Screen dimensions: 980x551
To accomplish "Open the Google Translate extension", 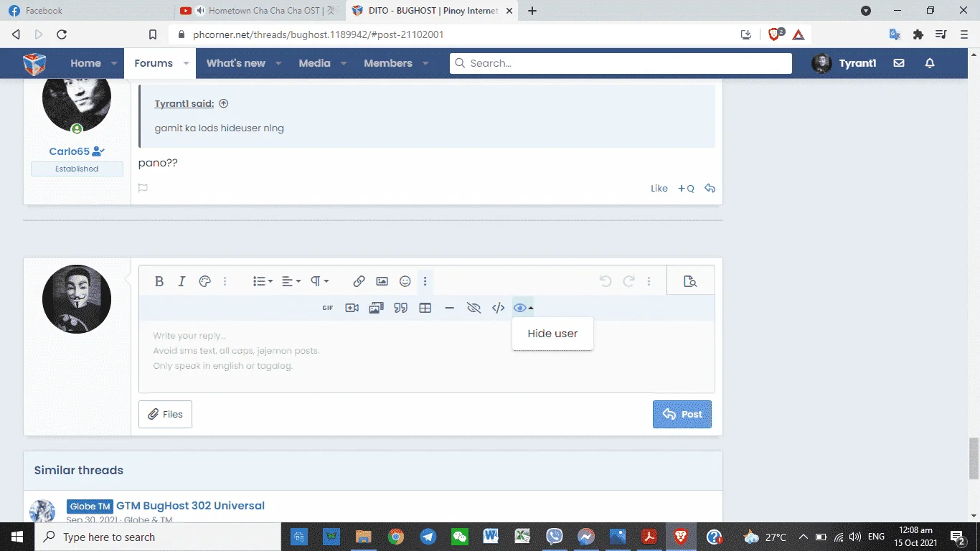I will [x=895, y=34].
